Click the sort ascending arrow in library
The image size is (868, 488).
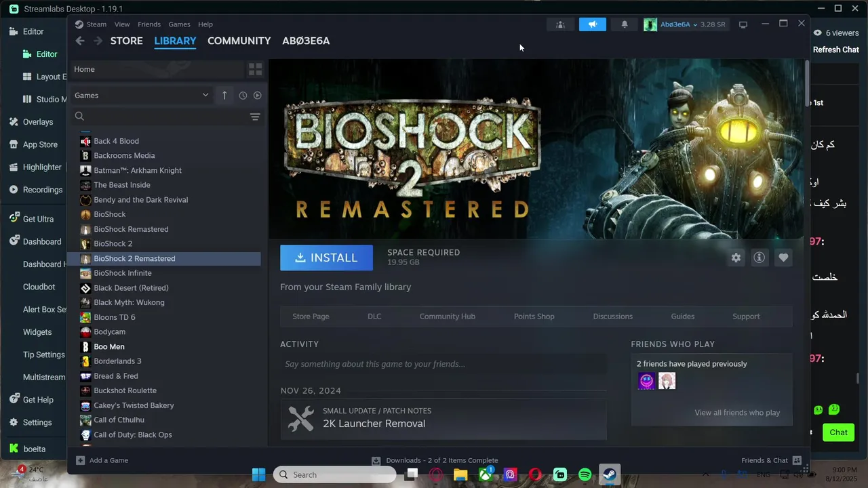[224, 96]
